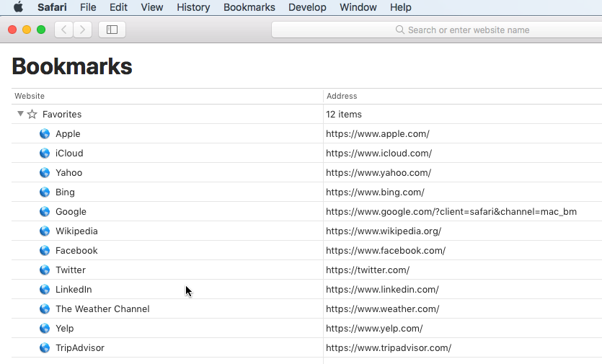
Task: Click the globe icon for Weather Channel bookmark
Action: pyautogui.click(x=45, y=308)
